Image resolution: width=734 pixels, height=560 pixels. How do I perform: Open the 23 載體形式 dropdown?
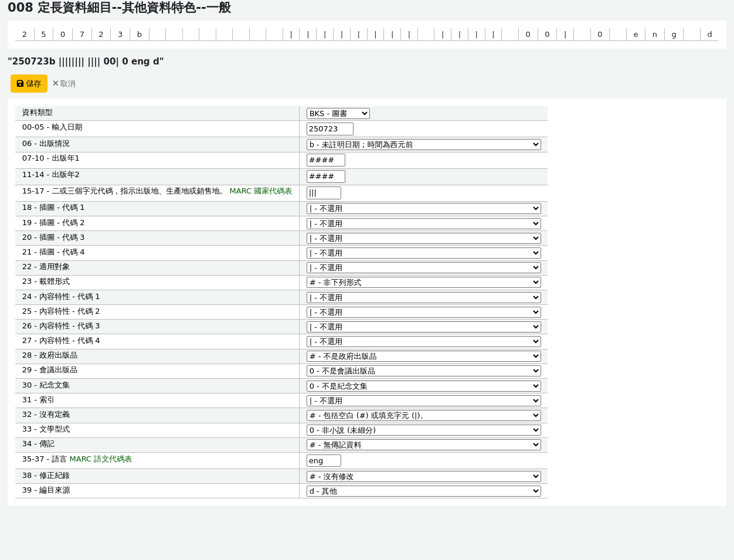[x=424, y=282]
